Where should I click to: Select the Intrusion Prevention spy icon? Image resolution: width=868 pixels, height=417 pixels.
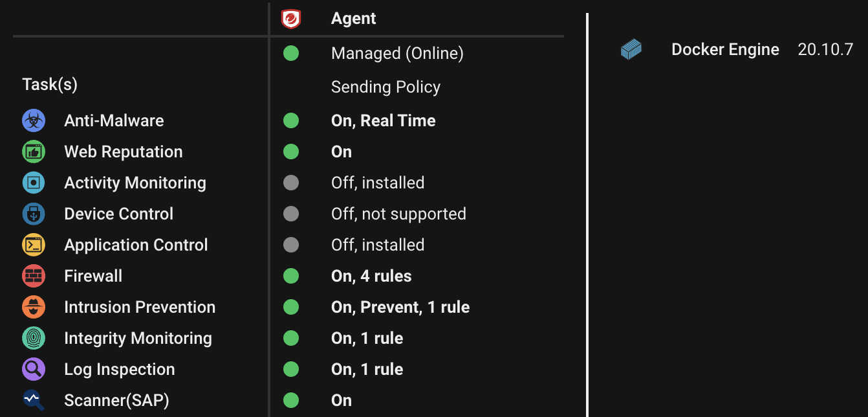pyautogui.click(x=33, y=307)
